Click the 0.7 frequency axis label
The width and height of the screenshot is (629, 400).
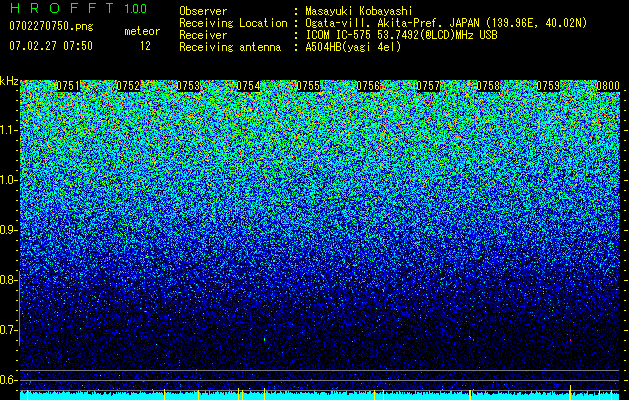click(9, 330)
